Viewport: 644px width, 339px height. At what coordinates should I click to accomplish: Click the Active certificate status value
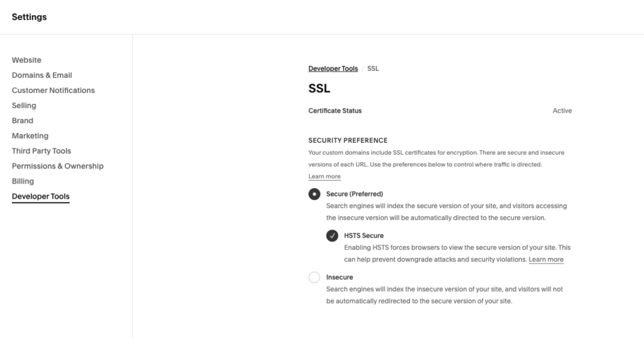pyautogui.click(x=562, y=111)
